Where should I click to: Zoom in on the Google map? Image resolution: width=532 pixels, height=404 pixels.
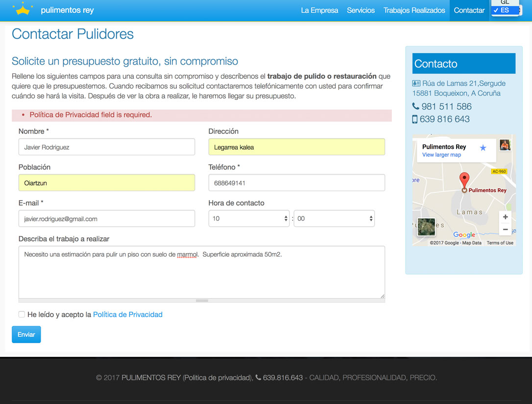pyautogui.click(x=505, y=217)
